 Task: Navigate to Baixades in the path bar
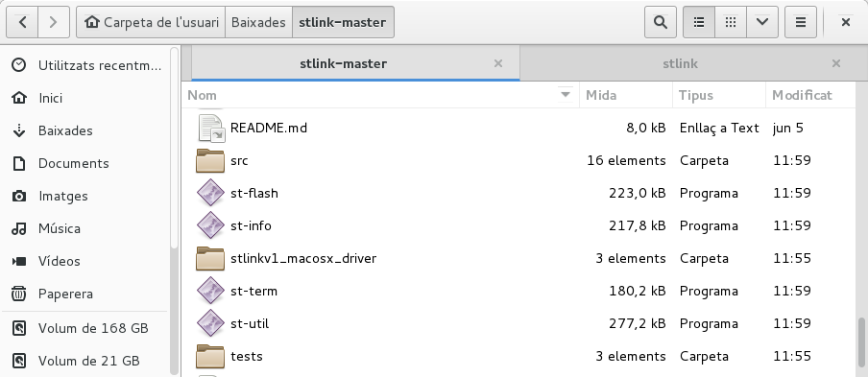pyautogui.click(x=258, y=22)
